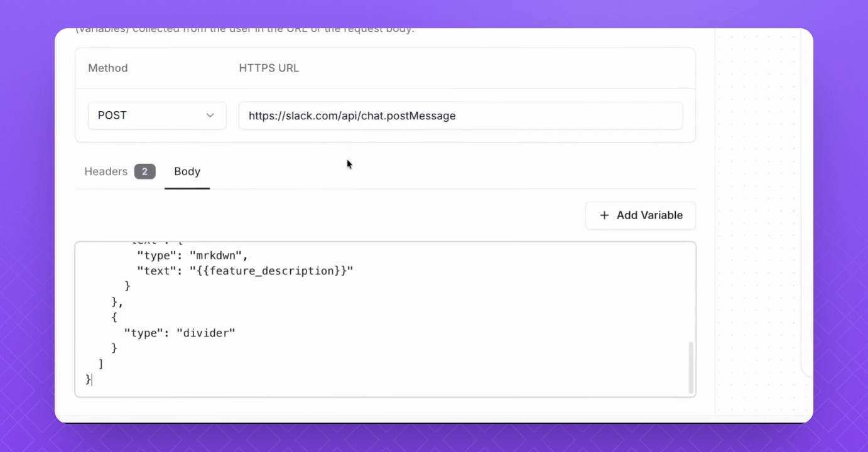Click the chevron arrow beside POST
868x452 pixels.
click(210, 116)
